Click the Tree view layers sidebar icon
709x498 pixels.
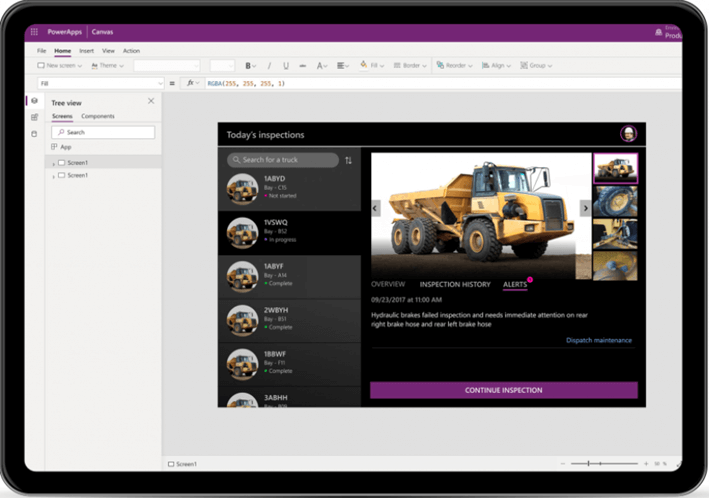[34, 101]
